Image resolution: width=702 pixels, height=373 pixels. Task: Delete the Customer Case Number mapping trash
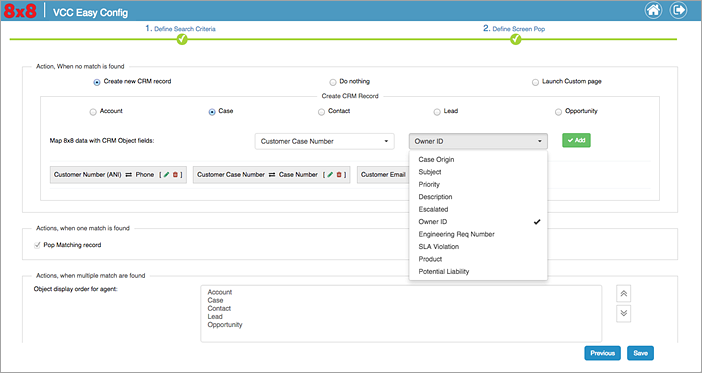click(x=339, y=175)
